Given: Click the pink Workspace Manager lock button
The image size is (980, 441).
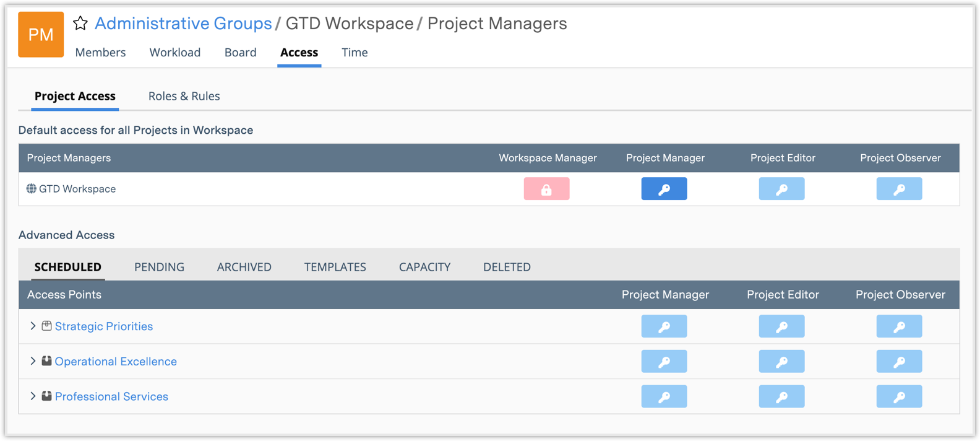Looking at the screenshot, I should 546,189.
